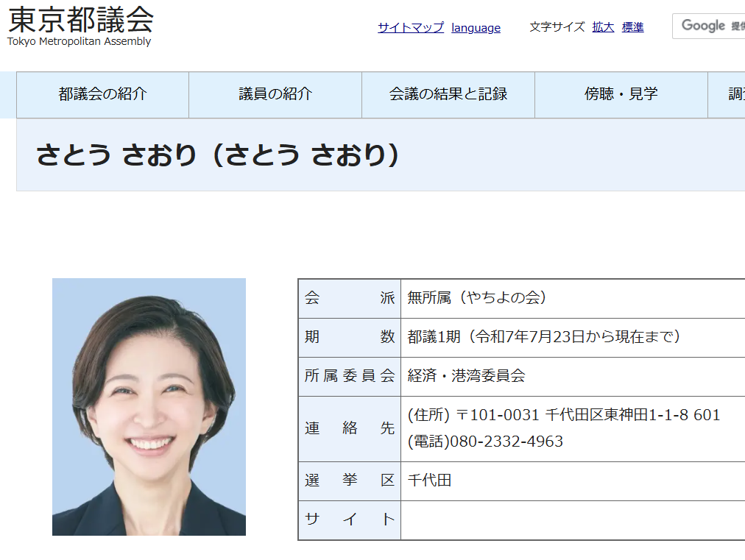The height and width of the screenshot is (560, 745).
Task: Go to 会議の結果と記録 section
Action: (x=448, y=94)
